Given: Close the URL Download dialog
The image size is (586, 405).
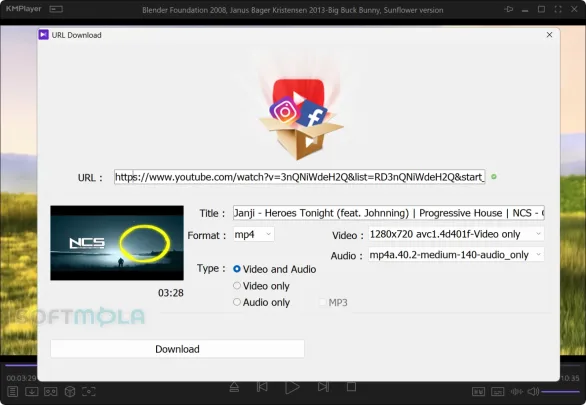Looking at the screenshot, I should [x=549, y=35].
